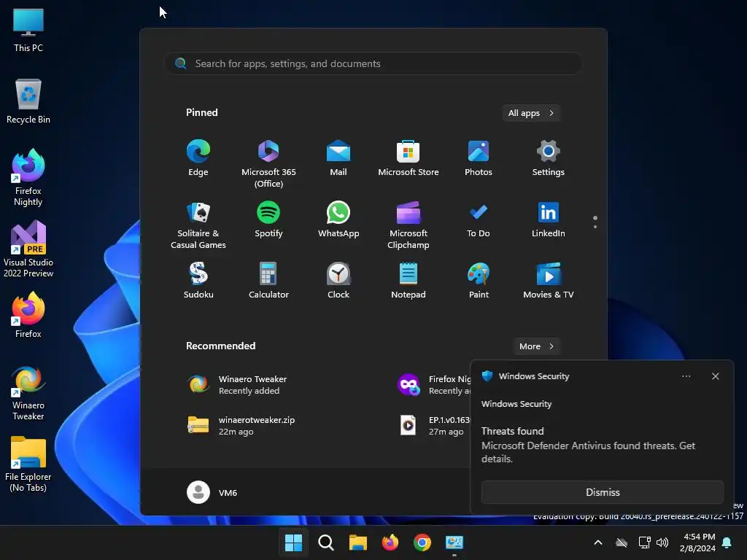Open the Mail app
The height and width of the screenshot is (560, 747).
coord(338,158)
